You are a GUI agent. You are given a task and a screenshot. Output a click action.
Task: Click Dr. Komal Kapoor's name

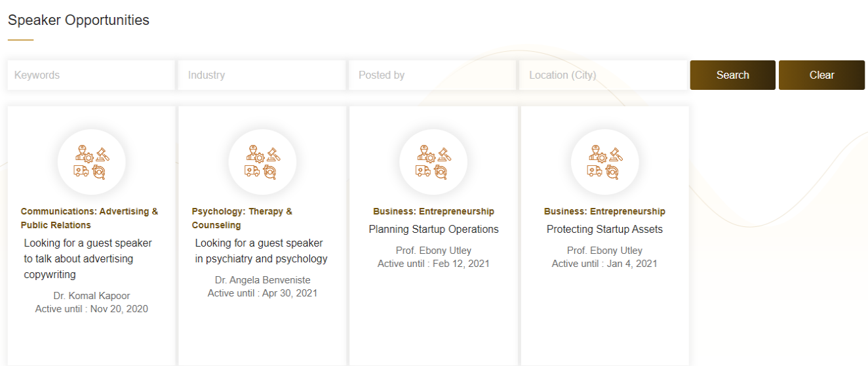click(92, 296)
